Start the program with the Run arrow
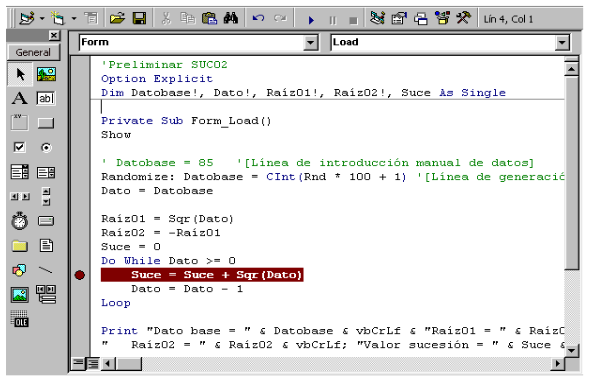The width and height of the screenshot is (590, 384). tap(311, 20)
